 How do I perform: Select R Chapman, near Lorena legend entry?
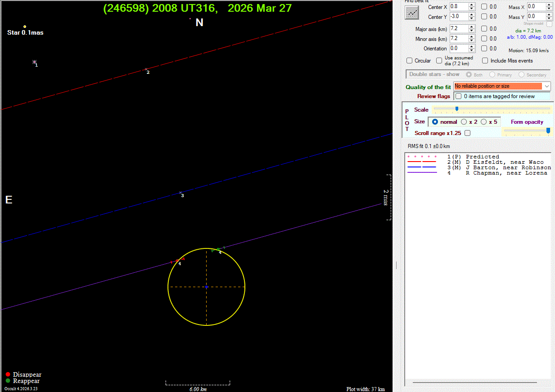click(x=506, y=173)
